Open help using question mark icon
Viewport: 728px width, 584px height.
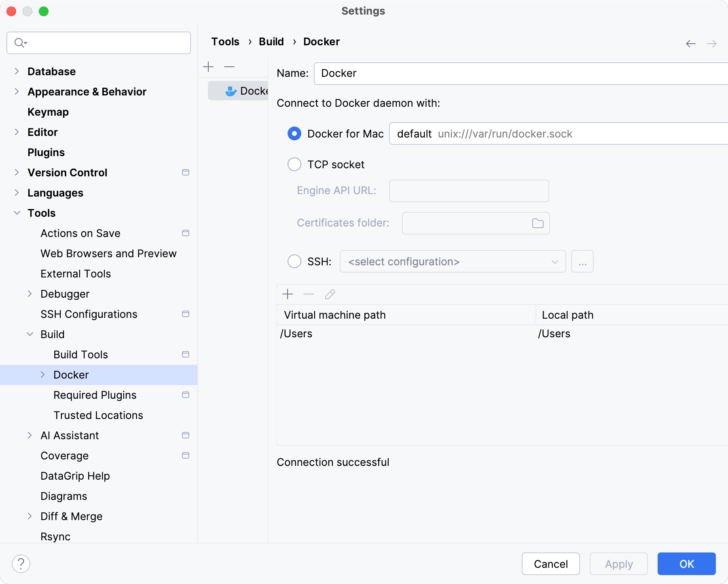[21, 563]
